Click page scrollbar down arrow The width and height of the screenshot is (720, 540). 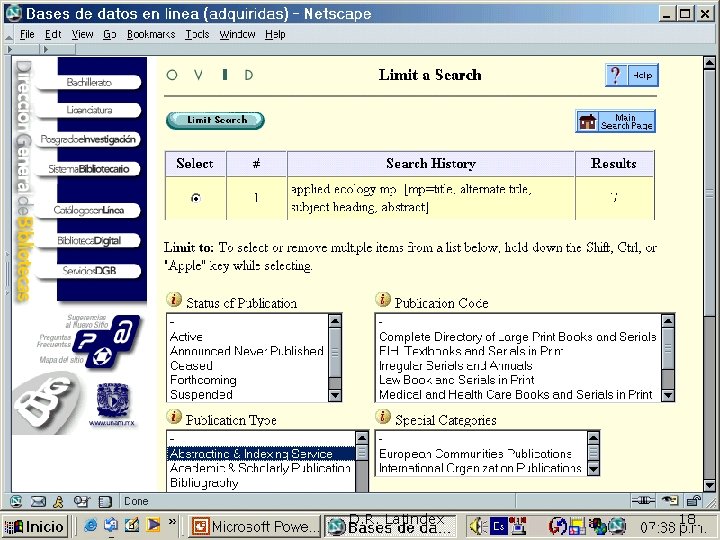(709, 485)
